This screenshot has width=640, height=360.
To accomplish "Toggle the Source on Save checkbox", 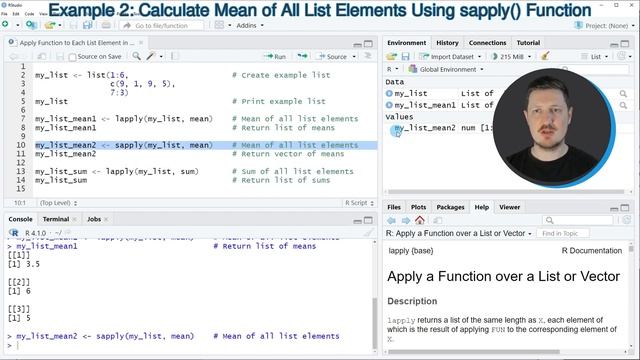I will pos(72,57).
